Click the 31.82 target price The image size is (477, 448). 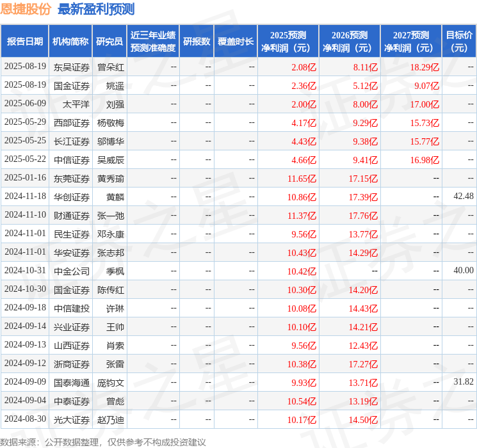click(464, 381)
